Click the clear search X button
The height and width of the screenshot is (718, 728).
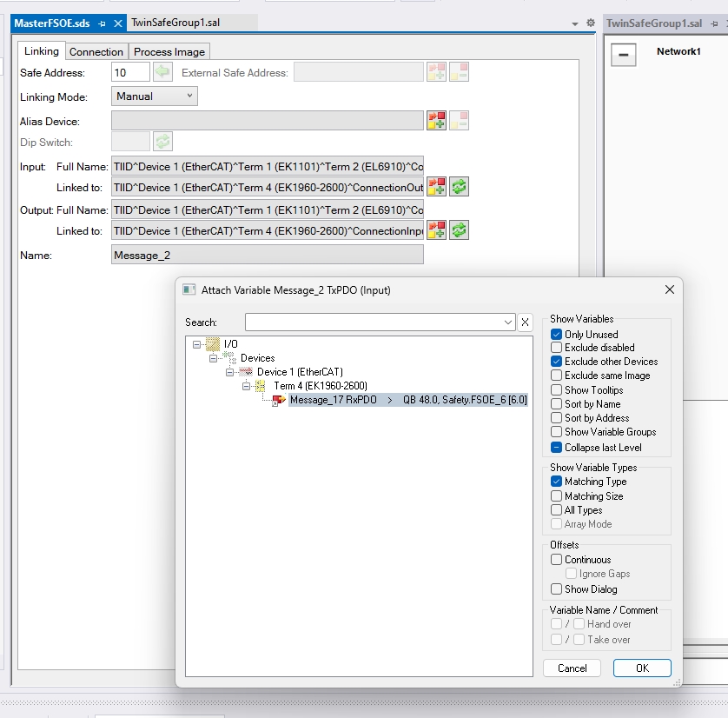click(x=525, y=322)
